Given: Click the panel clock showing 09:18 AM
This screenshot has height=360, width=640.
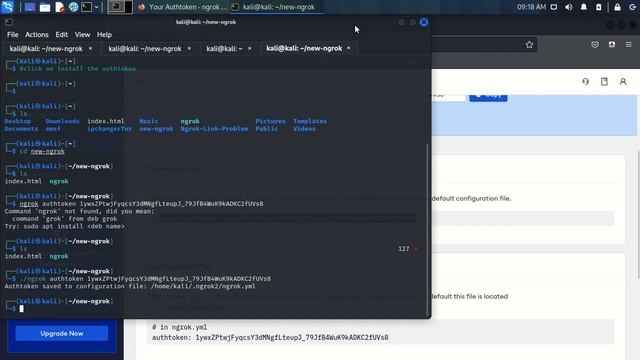Looking at the screenshot, I should 531,7.
